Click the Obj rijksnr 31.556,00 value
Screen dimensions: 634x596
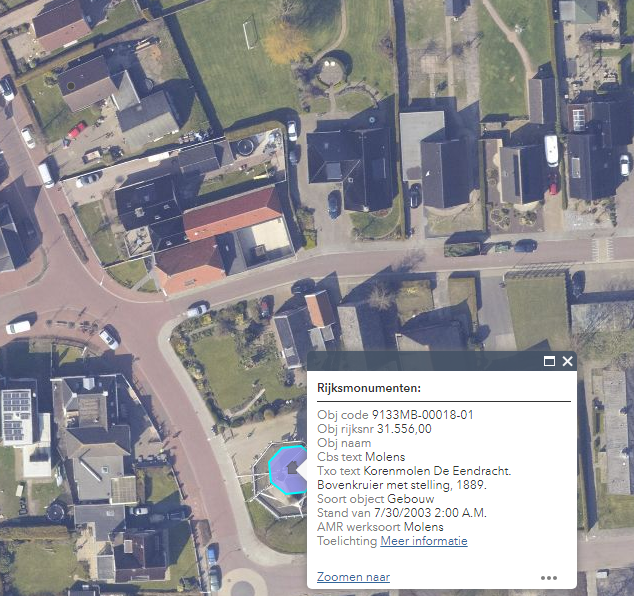click(404, 429)
